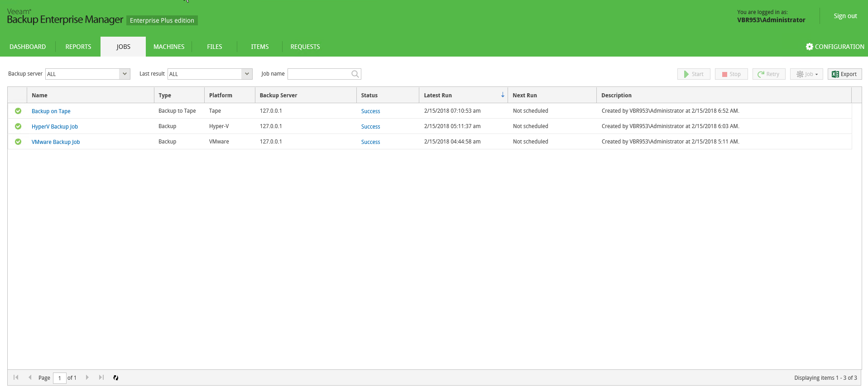Go to last page using pager icon
The height and width of the screenshot is (387, 868).
(101, 377)
